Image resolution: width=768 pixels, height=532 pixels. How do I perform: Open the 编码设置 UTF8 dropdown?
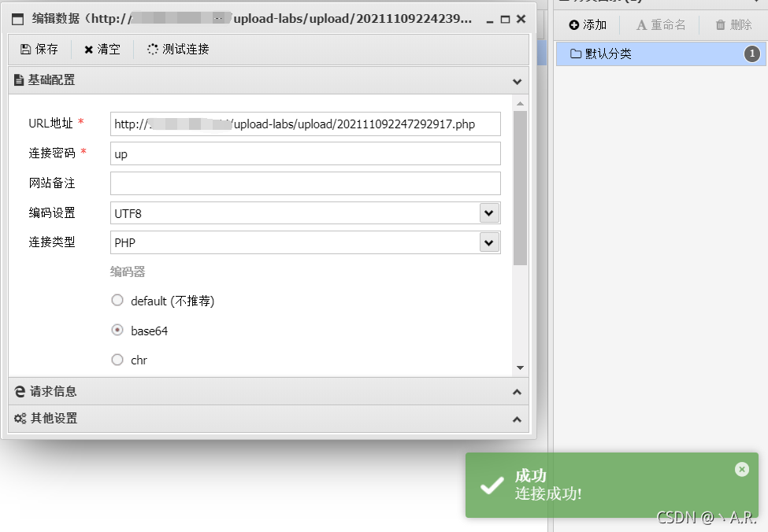(489, 213)
